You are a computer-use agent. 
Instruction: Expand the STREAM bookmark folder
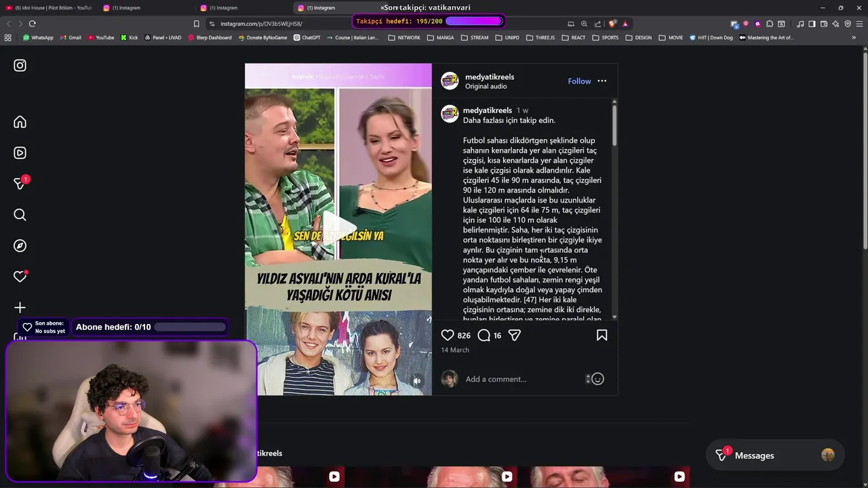(x=474, y=38)
